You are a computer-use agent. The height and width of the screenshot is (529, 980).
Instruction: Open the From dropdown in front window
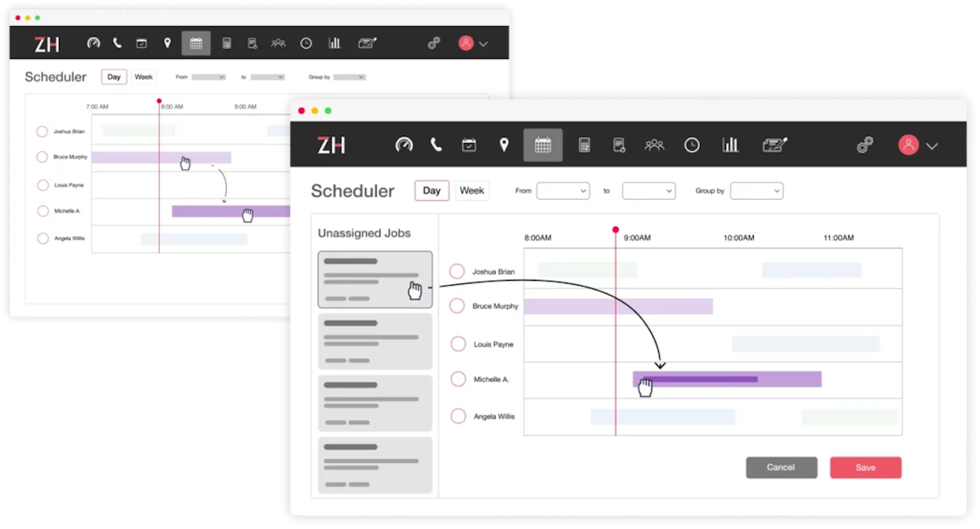coord(563,191)
